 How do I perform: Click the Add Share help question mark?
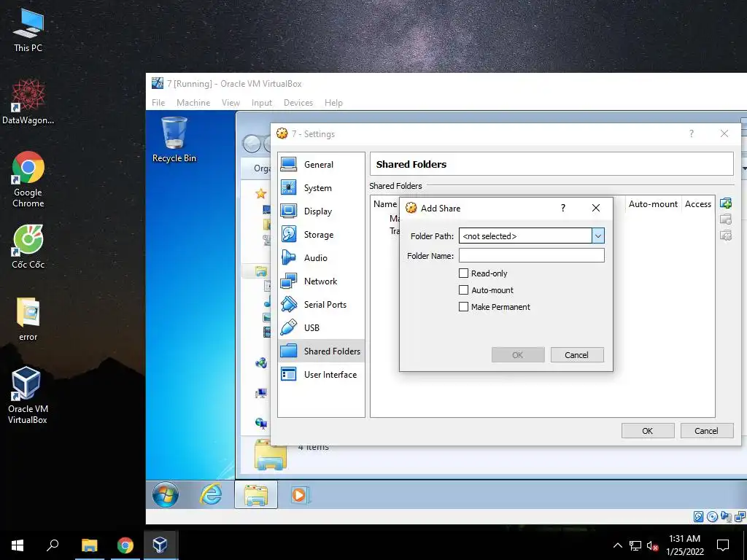point(563,208)
